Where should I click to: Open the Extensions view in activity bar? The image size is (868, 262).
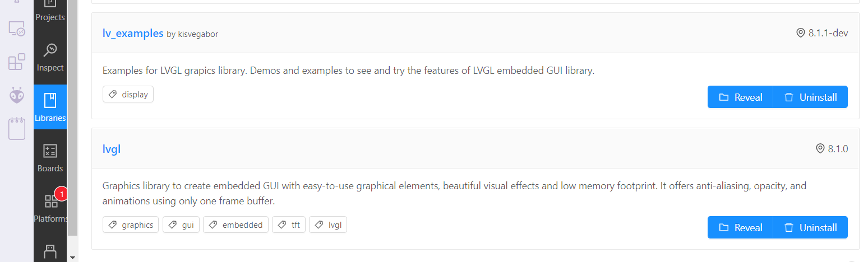pyautogui.click(x=17, y=62)
